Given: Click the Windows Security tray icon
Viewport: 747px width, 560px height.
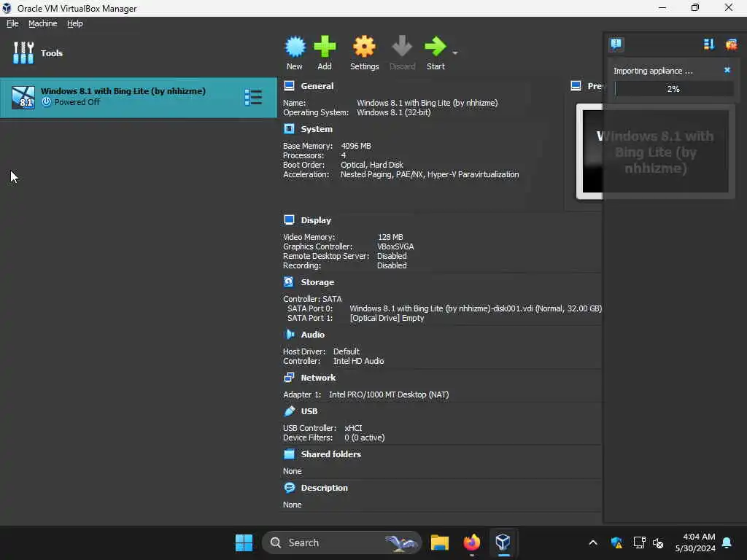Looking at the screenshot, I should [616, 542].
